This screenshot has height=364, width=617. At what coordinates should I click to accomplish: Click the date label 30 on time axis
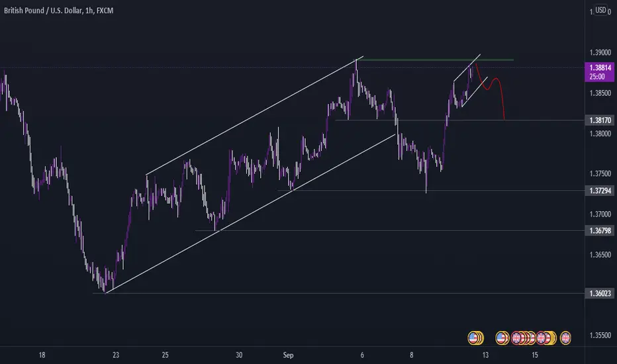[x=239, y=355]
